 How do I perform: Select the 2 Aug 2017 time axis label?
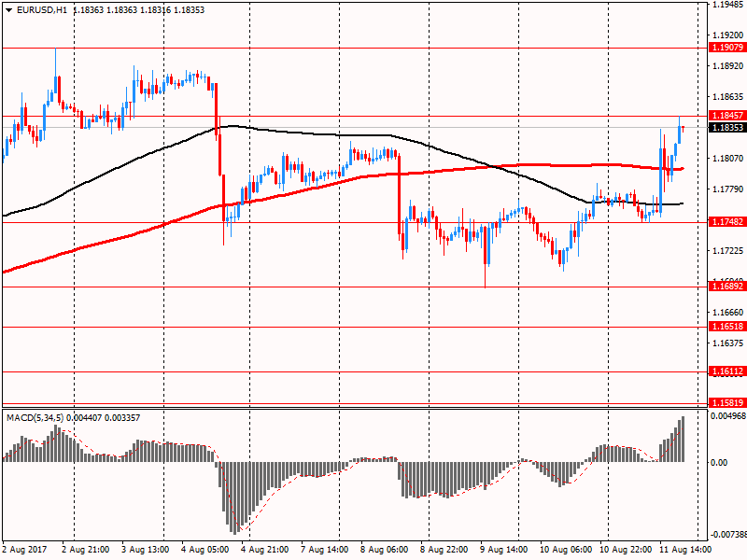[x=25, y=550]
